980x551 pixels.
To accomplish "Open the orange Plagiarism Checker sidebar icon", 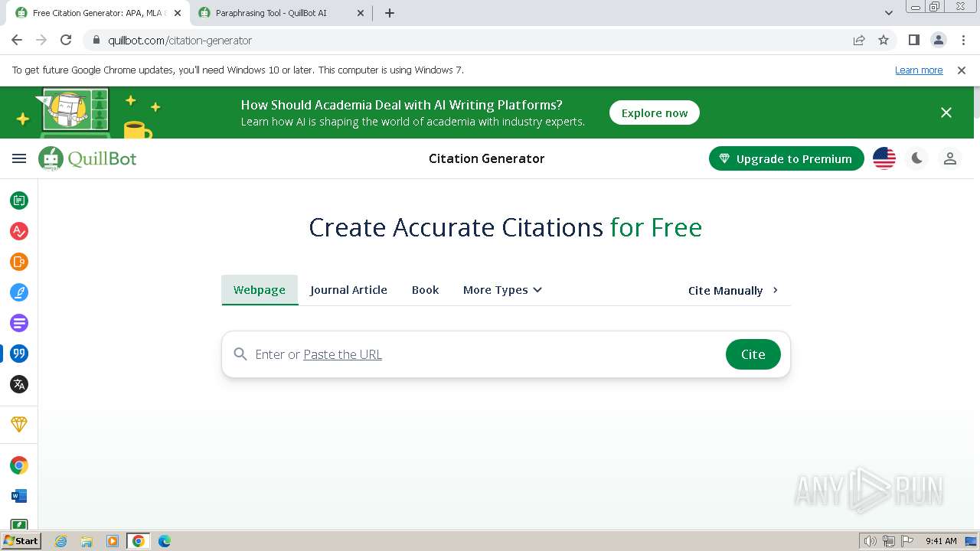I will tap(19, 262).
